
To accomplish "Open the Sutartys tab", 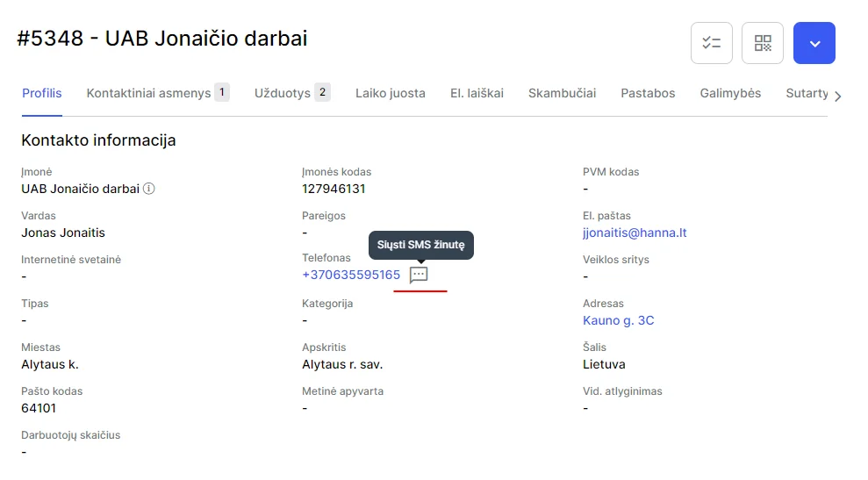I will (x=807, y=93).
